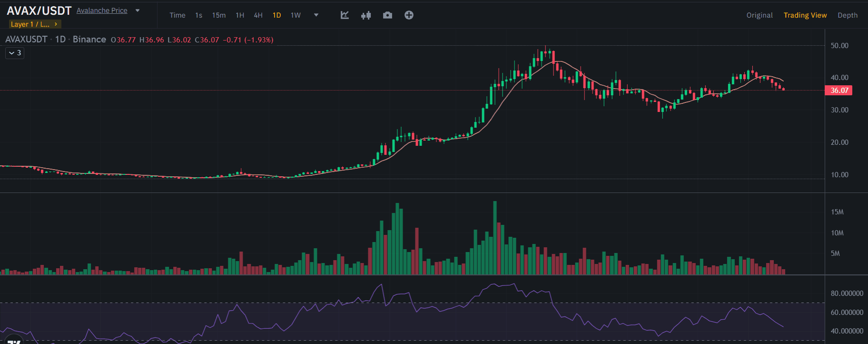The height and width of the screenshot is (344, 868).
Task: Take a chart snapshot with camera icon
Action: coord(387,15)
